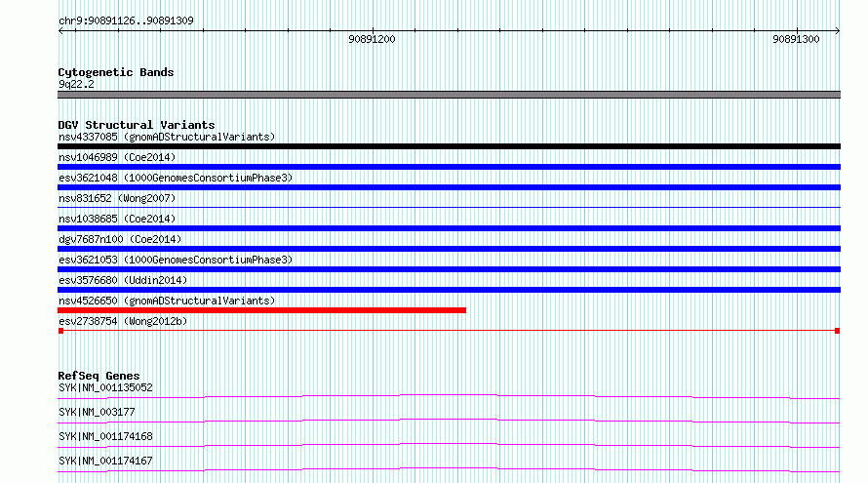The width and height of the screenshot is (868, 483).
Task: Open the Cytogenetic Bands track heading
Action: pyautogui.click(x=116, y=72)
